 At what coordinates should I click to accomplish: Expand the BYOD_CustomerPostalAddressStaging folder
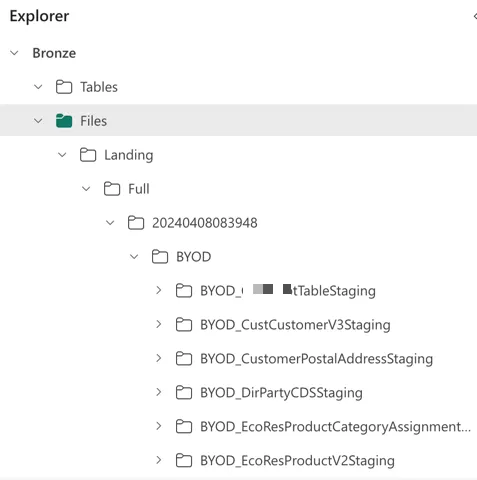click(x=159, y=358)
